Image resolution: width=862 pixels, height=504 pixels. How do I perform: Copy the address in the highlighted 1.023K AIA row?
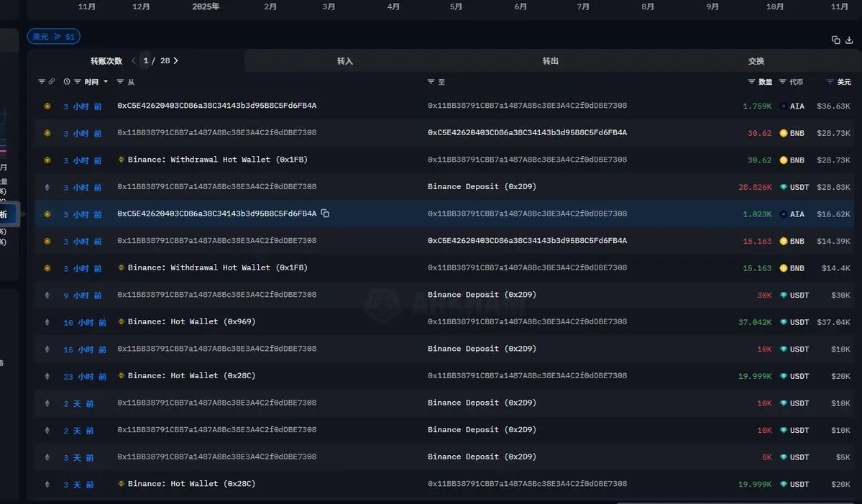[x=325, y=214]
